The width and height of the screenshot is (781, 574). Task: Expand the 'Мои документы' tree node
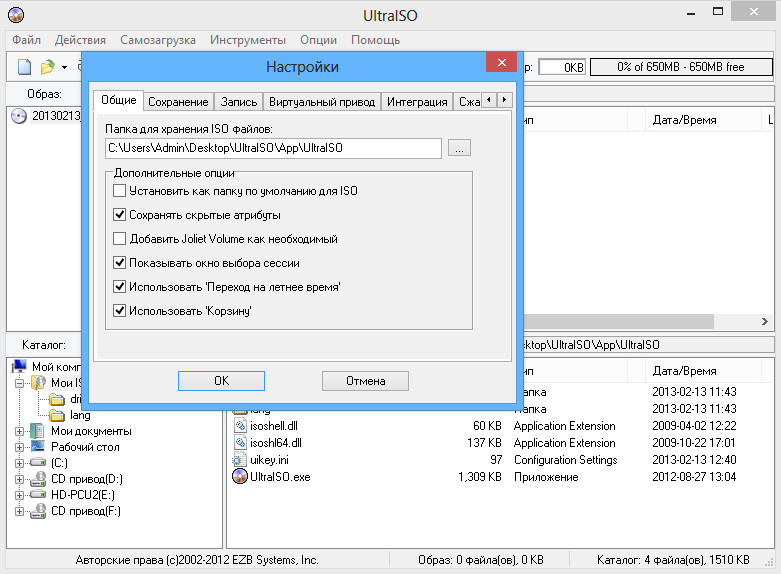click(x=19, y=431)
